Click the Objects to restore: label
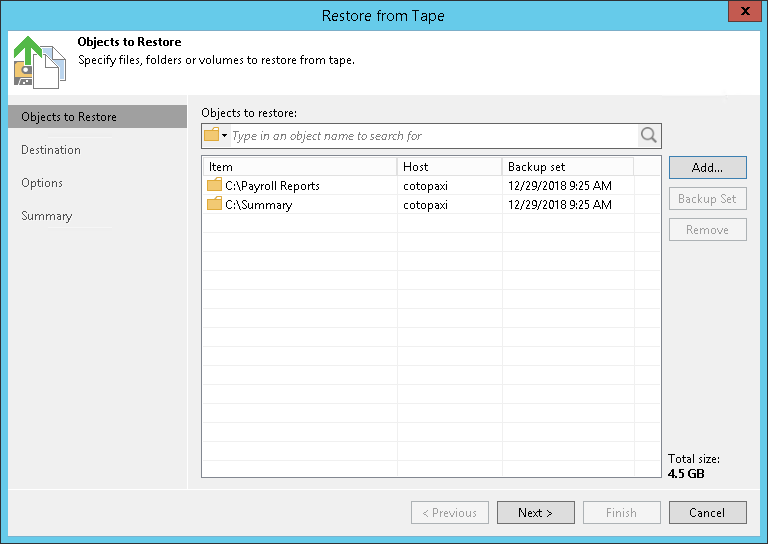This screenshot has height=544, width=768. (x=249, y=113)
